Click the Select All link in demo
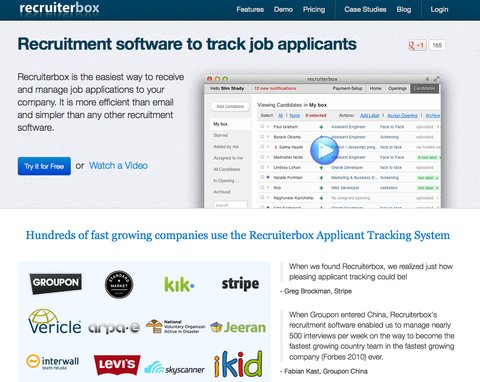The width and height of the screenshot is (480, 382). point(280,115)
